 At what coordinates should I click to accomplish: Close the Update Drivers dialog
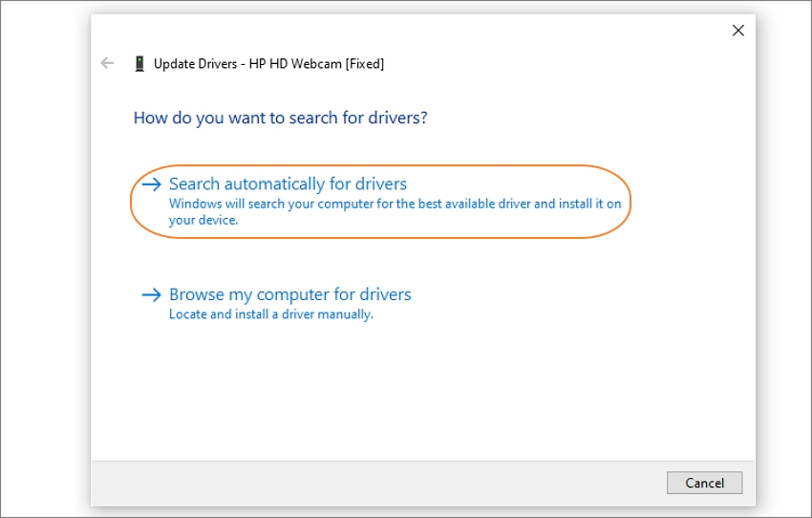737,31
